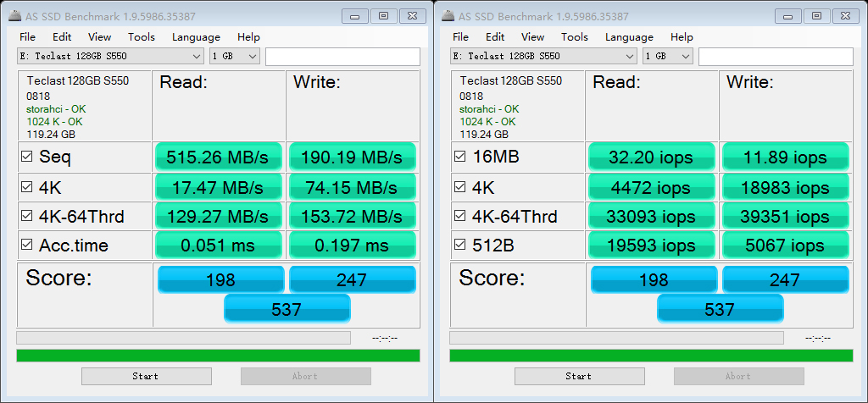The width and height of the screenshot is (868, 403).
Task: Disable the 16MB test checkbox
Action: tap(459, 157)
